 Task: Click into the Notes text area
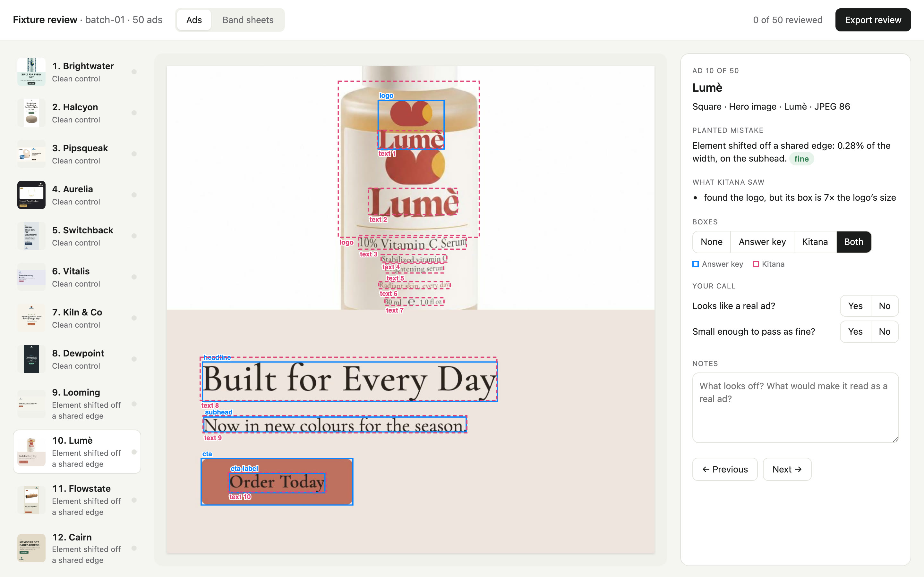pos(795,407)
